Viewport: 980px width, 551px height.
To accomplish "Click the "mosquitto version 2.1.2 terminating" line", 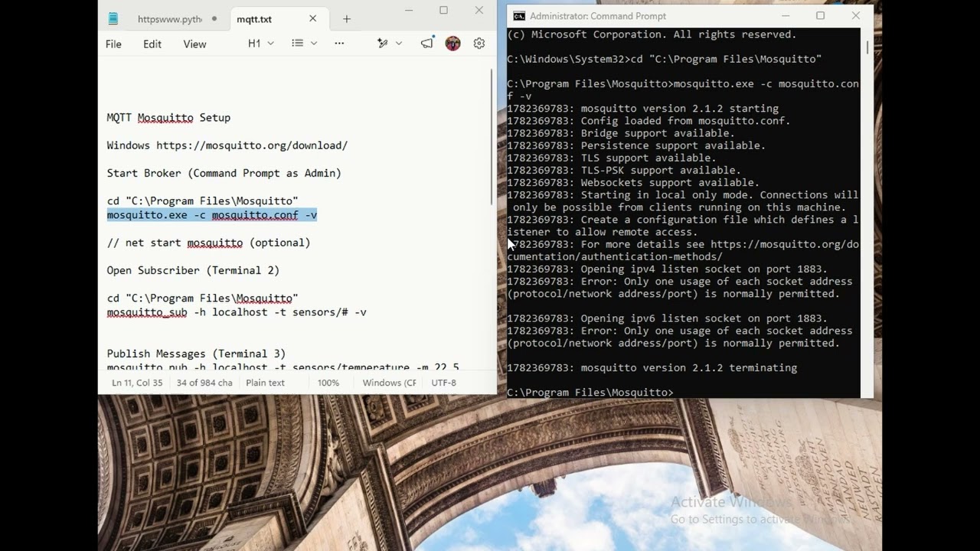I will [x=652, y=368].
